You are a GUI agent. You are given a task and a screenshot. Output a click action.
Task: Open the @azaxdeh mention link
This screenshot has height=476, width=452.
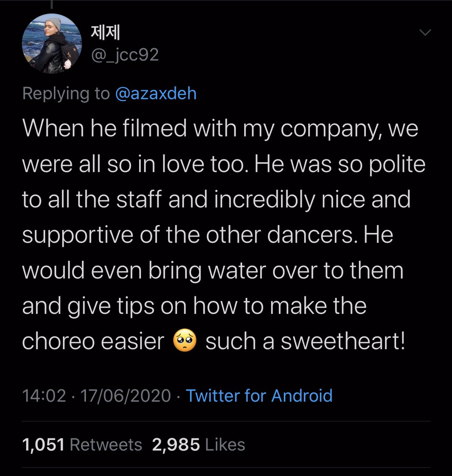tap(155, 93)
